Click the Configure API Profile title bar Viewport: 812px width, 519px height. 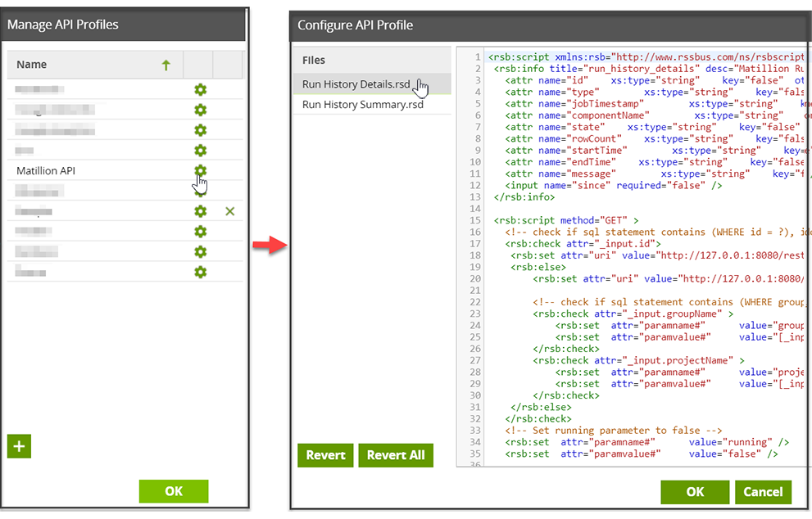(x=551, y=25)
